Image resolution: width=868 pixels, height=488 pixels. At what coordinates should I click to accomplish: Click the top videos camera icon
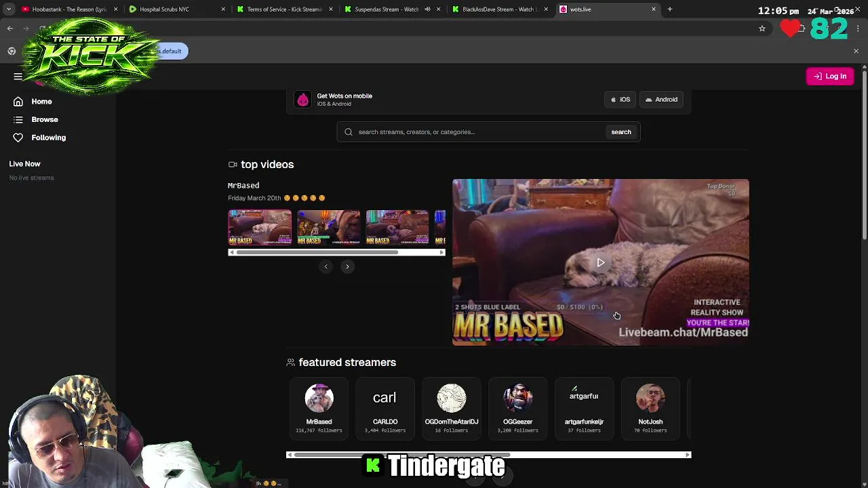(233, 165)
